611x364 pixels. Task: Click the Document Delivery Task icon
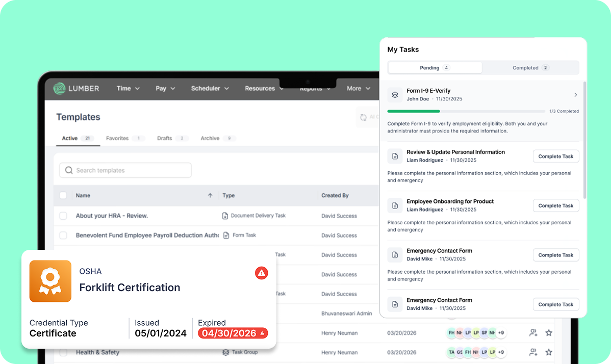pyautogui.click(x=225, y=216)
